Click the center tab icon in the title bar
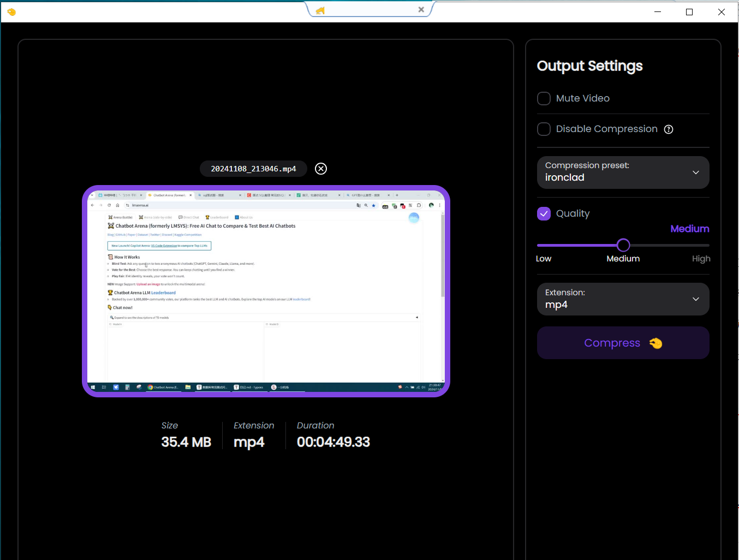 tap(320, 10)
